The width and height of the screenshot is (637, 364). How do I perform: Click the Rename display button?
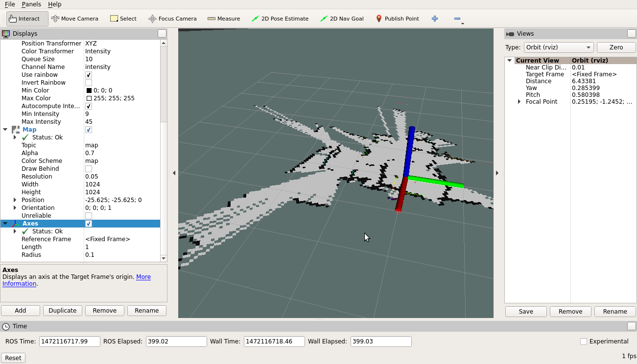147,311
